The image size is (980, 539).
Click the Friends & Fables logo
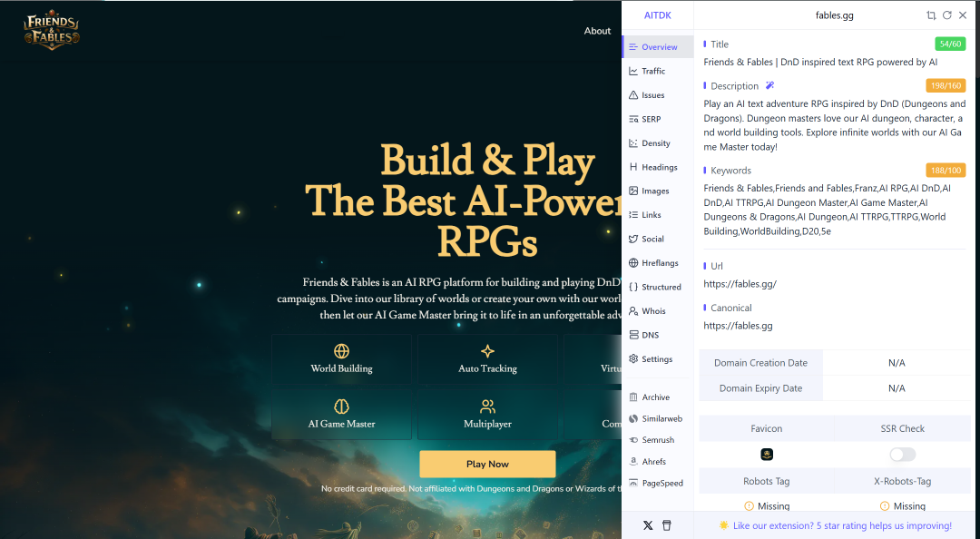(52, 30)
